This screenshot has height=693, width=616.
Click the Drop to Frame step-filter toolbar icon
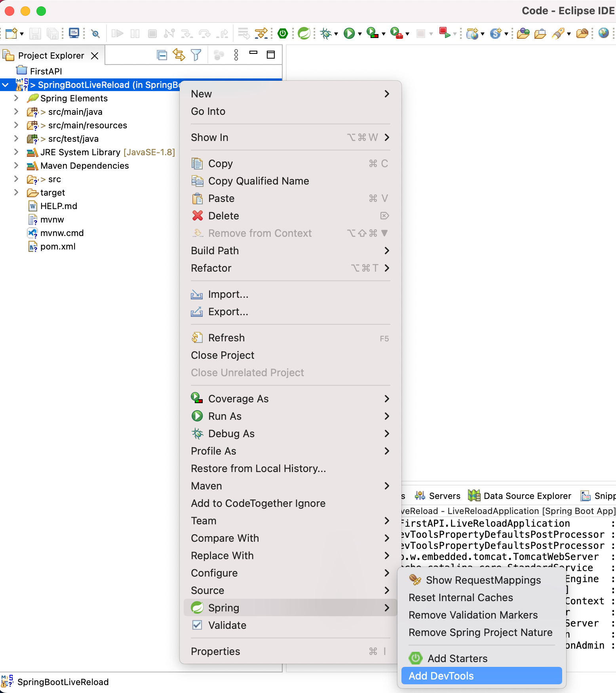tap(261, 33)
